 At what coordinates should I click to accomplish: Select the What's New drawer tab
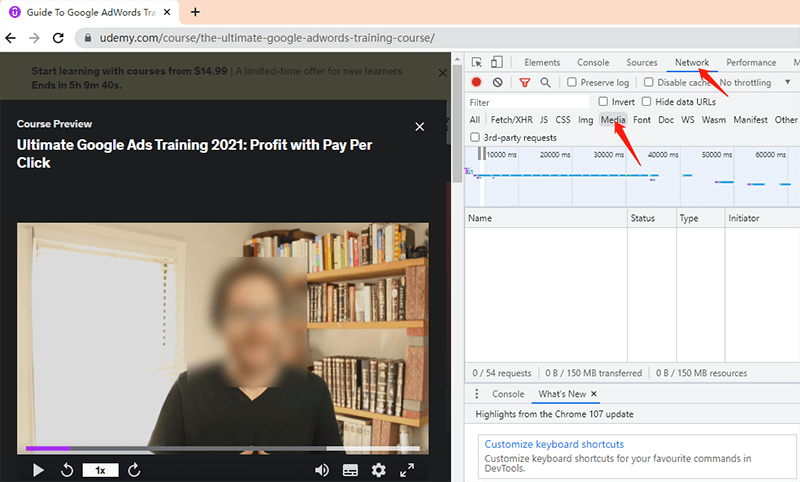click(x=562, y=394)
